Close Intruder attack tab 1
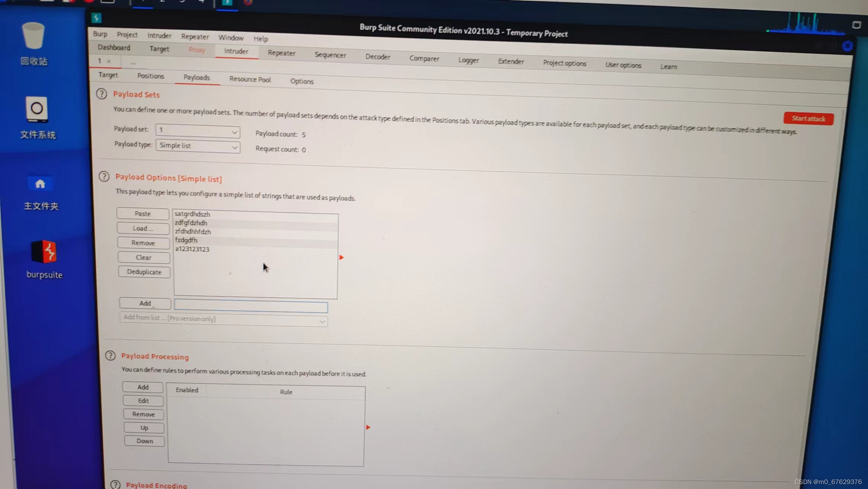 pyautogui.click(x=109, y=61)
